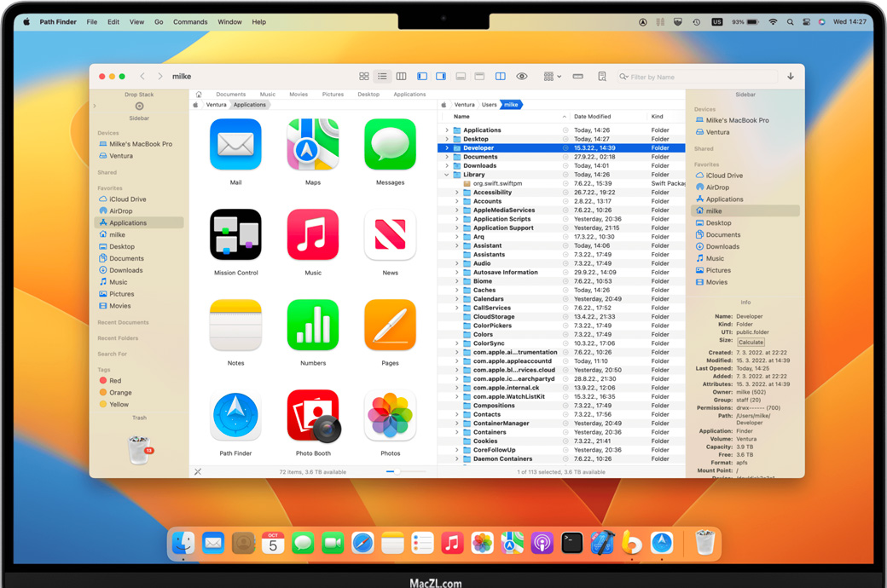Viewport: 887px width, 588px height.
Task: Select the Numbers app icon
Action: [313, 325]
